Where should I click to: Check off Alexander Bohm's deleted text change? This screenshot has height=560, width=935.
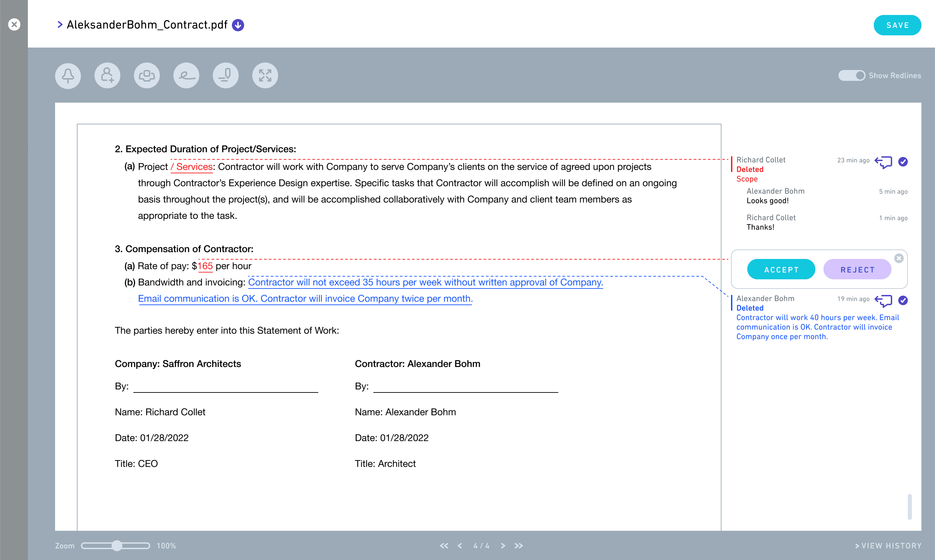(903, 300)
